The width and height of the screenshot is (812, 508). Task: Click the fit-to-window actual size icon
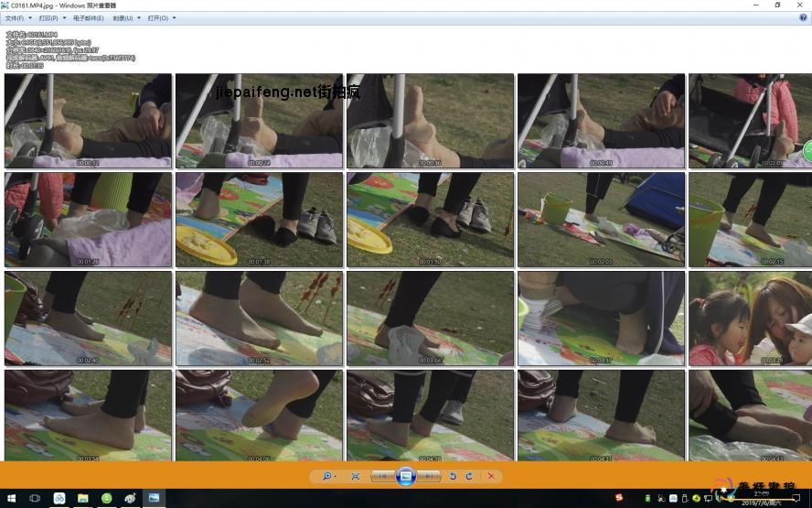(x=356, y=476)
